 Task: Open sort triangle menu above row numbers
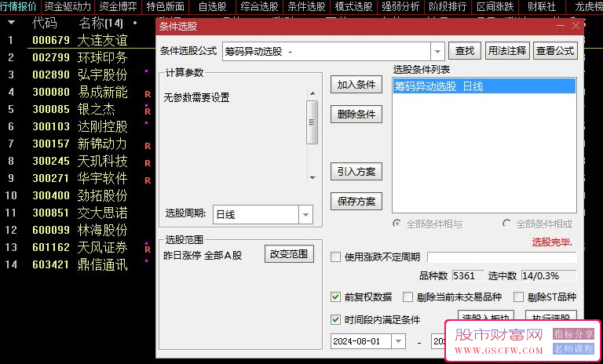(11, 23)
